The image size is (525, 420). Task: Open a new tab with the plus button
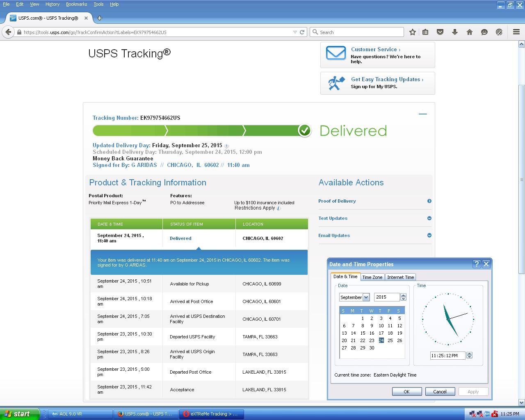(x=99, y=18)
